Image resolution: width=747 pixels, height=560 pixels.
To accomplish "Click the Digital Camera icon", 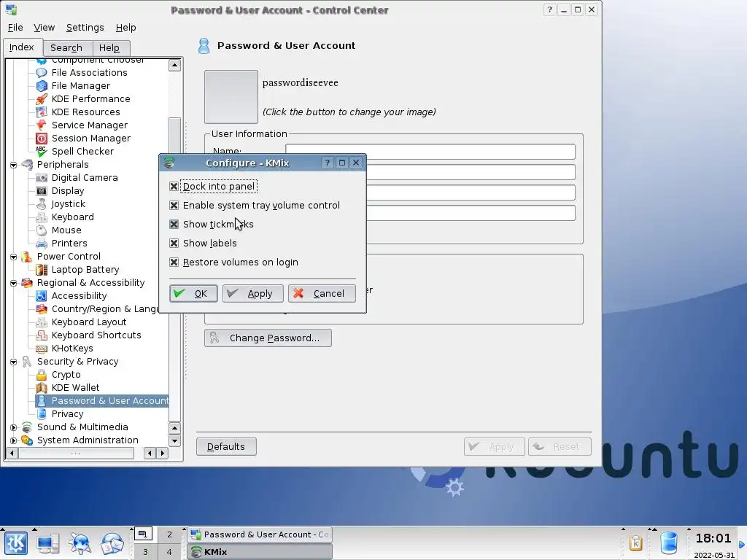I will 42,178.
